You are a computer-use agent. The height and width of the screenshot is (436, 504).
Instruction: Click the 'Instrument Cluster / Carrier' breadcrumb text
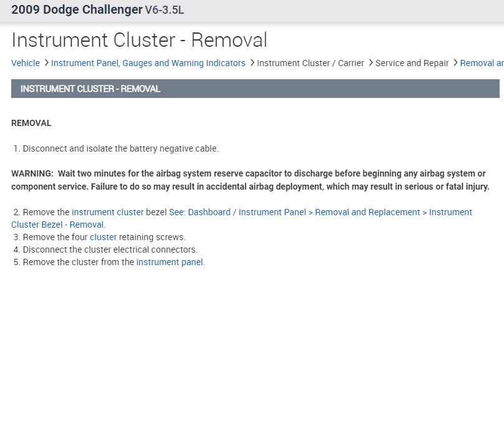click(x=310, y=63)
